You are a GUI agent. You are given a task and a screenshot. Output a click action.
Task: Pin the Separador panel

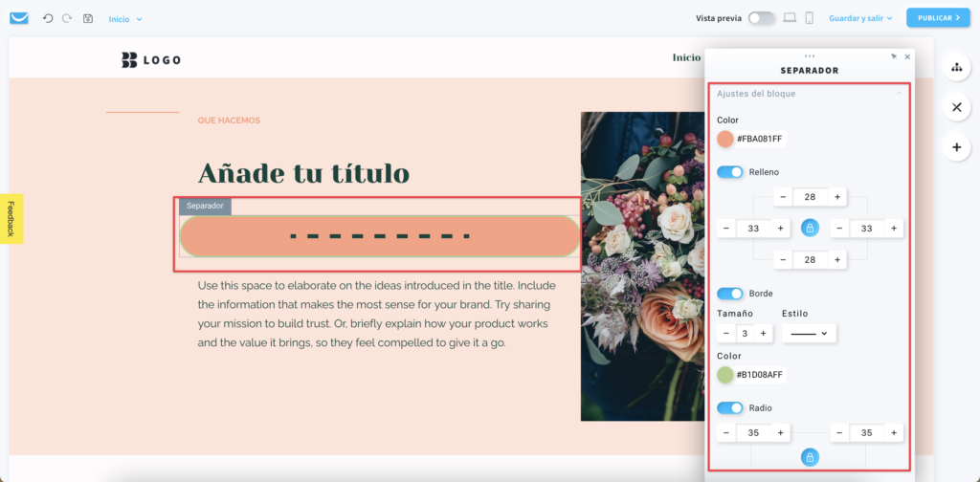point(894,56)
